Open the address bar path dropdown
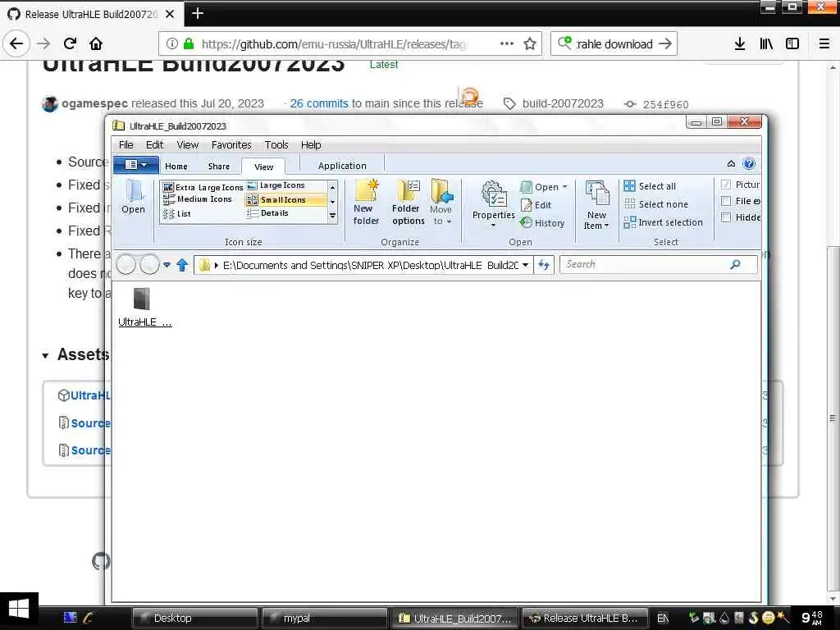Image resolution: width=840 pixels, height=630 pixels. point(526,265)
